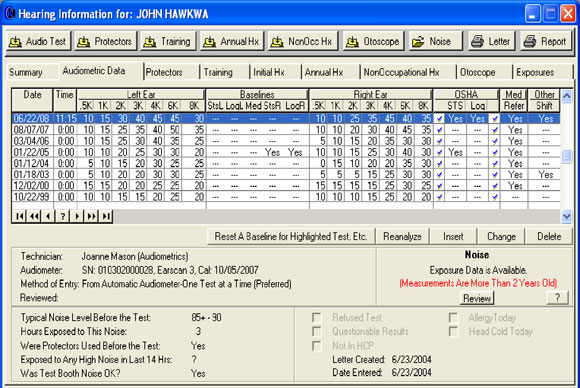Toggle the OSHA STS checkbox in the 06/22/08 row
The image size is (580, 388).
pyautogui.click(x=439, y=119)
